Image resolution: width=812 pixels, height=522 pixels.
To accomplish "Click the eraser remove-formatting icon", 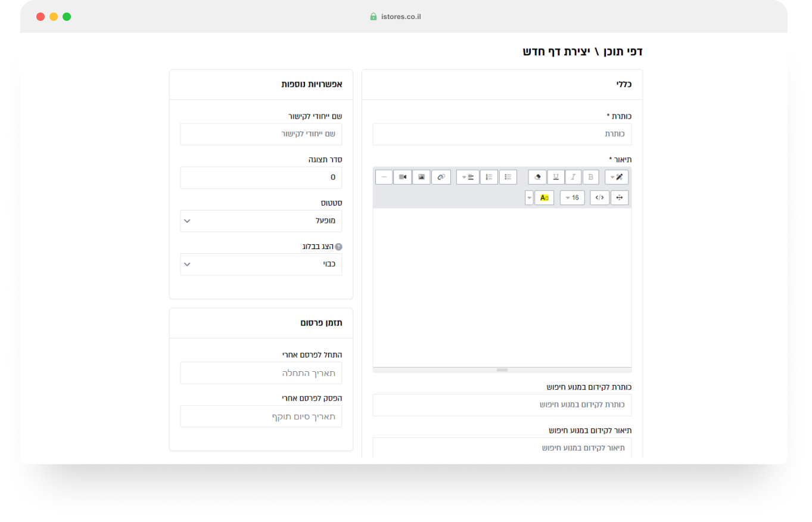I will point(538,177).
